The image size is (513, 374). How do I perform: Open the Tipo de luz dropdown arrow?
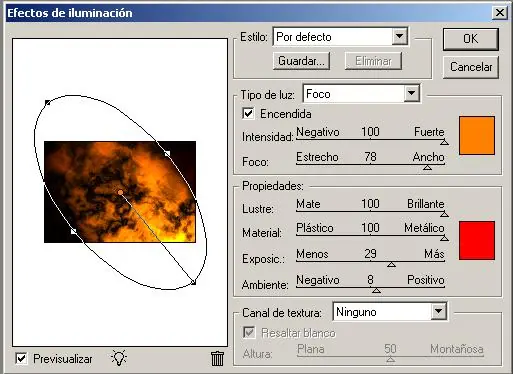pyautogui.click(x=412, y=93)
